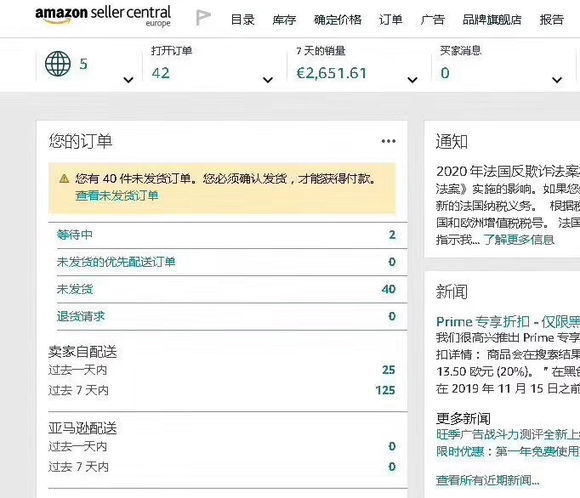Image resolution: width=580 pixels, height=498 pixels.
Task: Open the 报告 menu
Action: (552, 19)
